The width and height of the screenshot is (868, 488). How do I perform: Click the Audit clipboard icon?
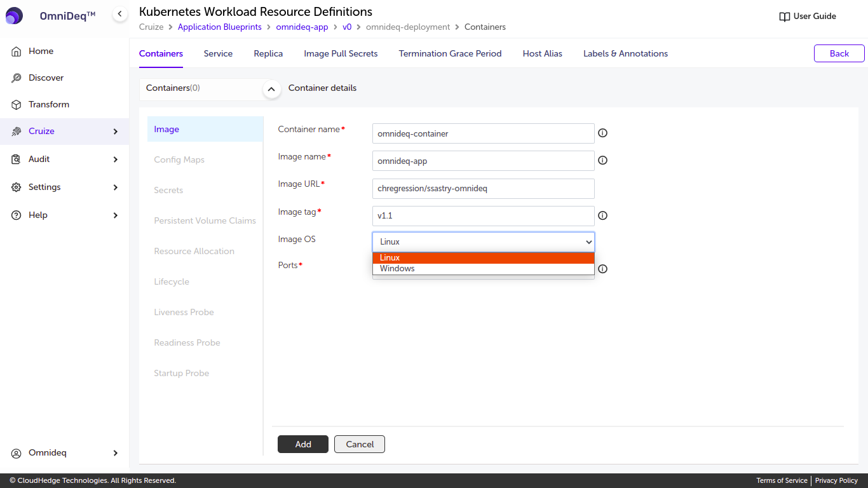tap(17, 159)
